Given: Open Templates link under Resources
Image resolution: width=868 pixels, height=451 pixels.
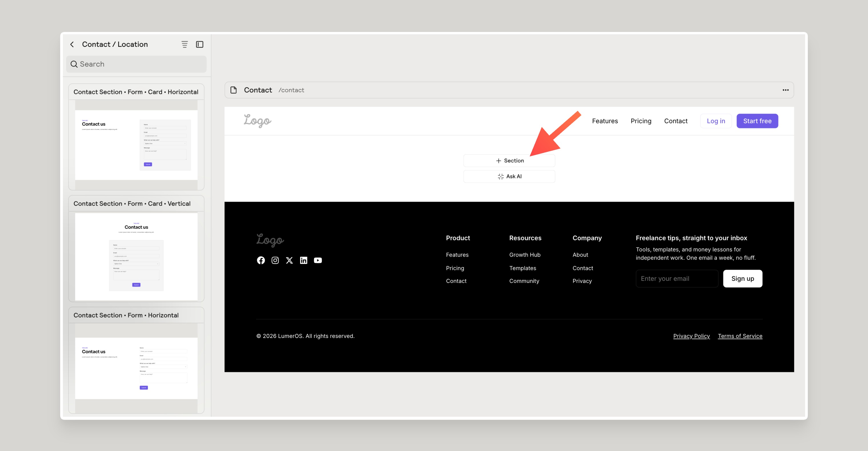Looking at the screenshot, I should pos(523,268).
